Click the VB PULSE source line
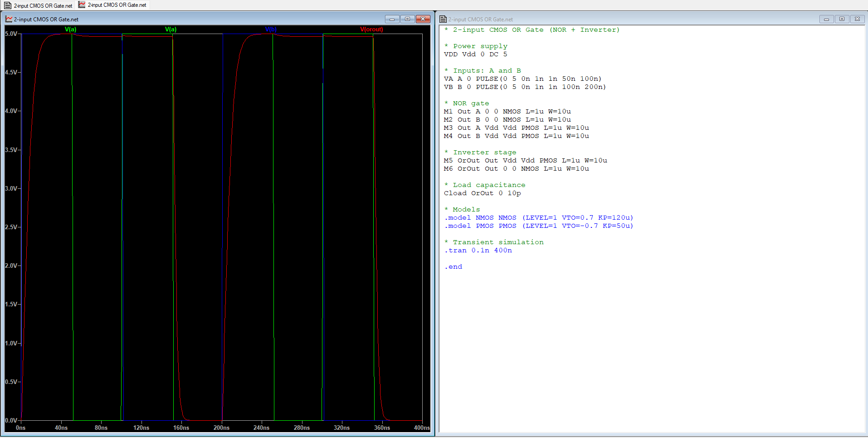 click(525, 87)
